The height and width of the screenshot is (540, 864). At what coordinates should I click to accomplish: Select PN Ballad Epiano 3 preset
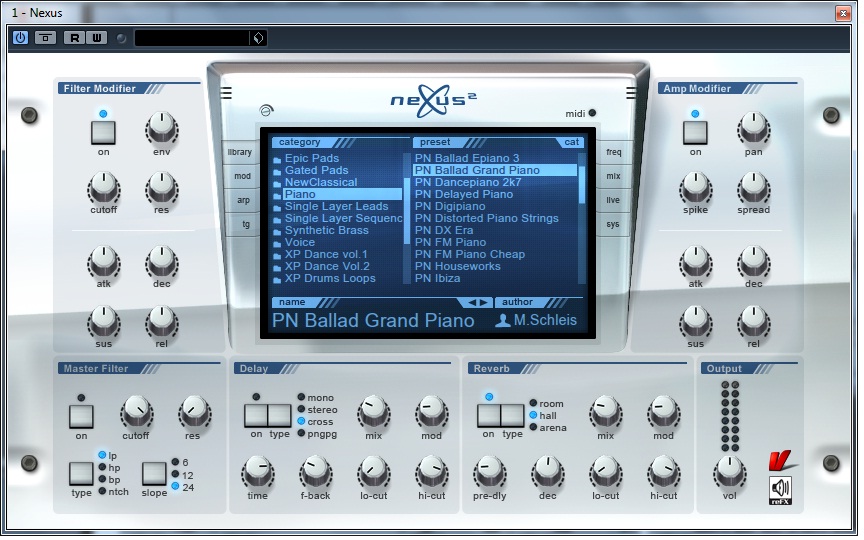coord(467,159)
